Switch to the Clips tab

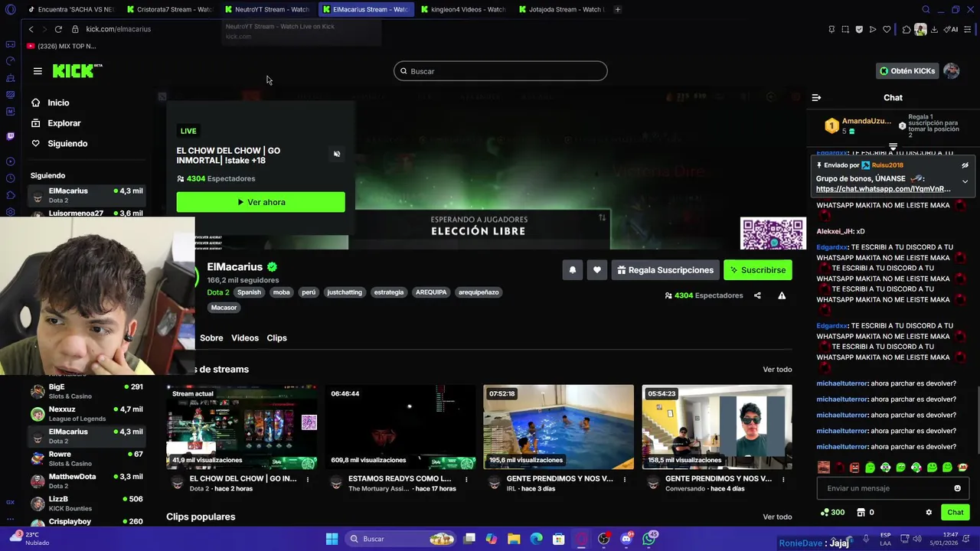pyautogui.click(x=276, y=338)
